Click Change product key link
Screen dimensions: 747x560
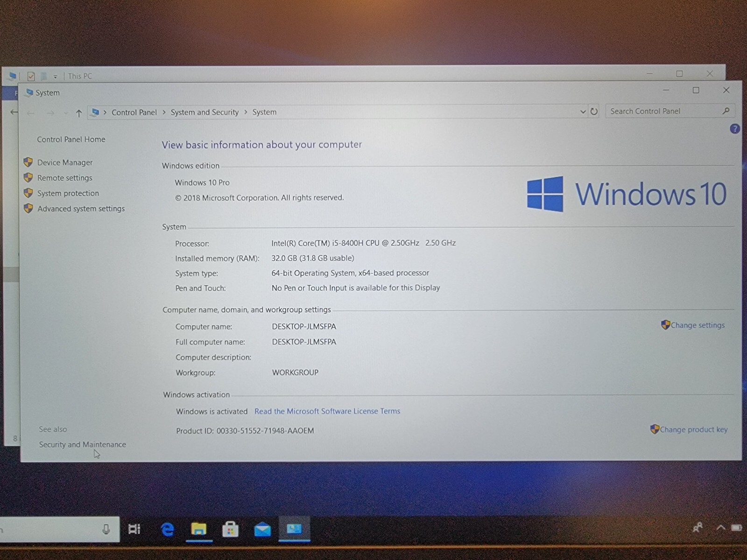click(x=694, y=429)
